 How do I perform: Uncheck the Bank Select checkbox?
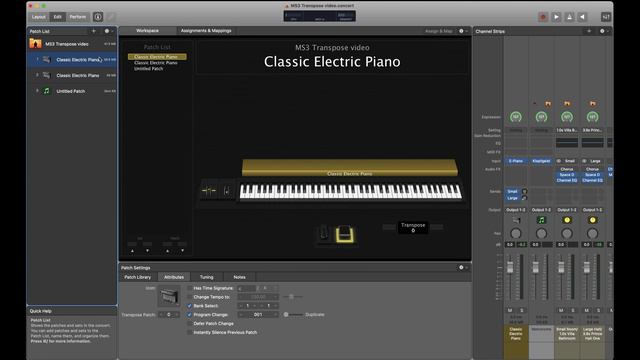[x=189, y=306]
